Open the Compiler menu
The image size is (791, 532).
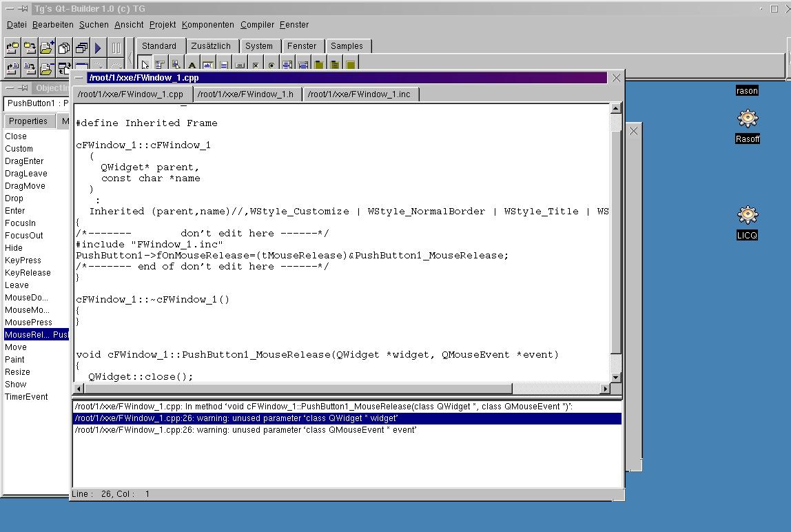pos(257,25)
